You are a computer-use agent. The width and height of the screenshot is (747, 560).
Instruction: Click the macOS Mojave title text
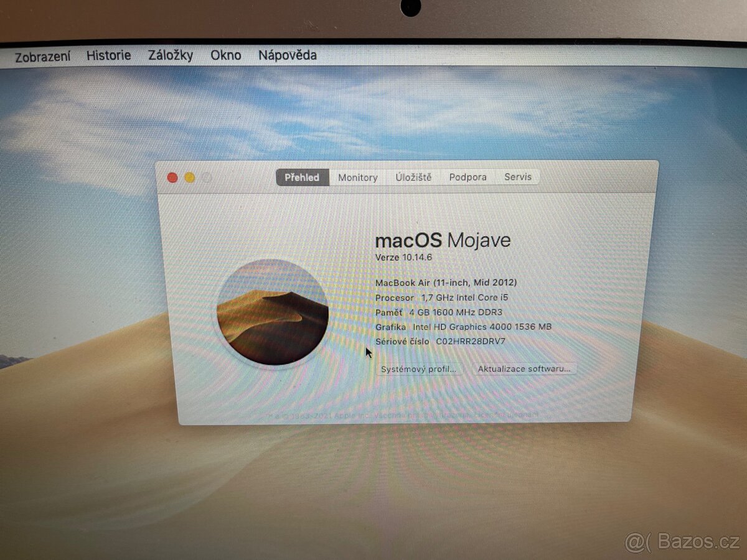tap(443, 240)
